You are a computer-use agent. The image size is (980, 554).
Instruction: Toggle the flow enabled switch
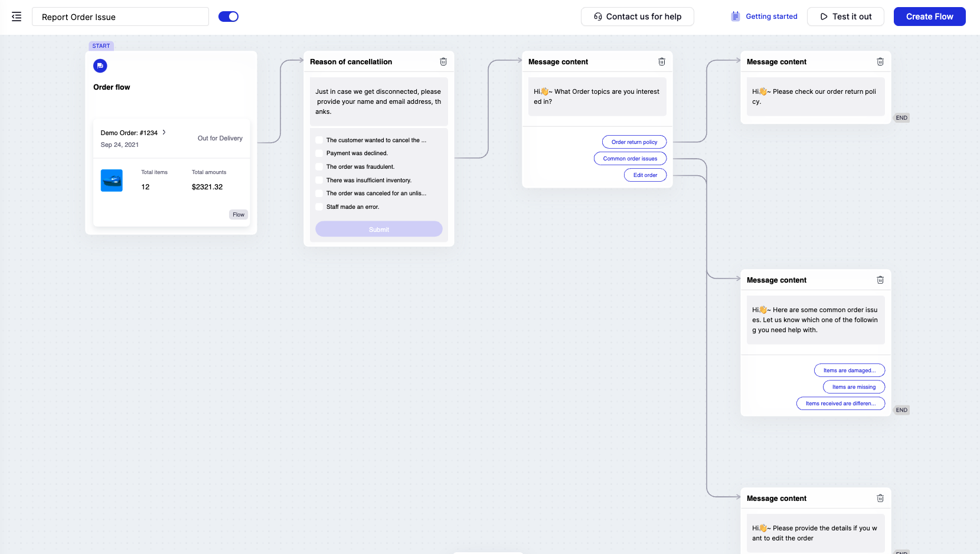tap(228, 17)
